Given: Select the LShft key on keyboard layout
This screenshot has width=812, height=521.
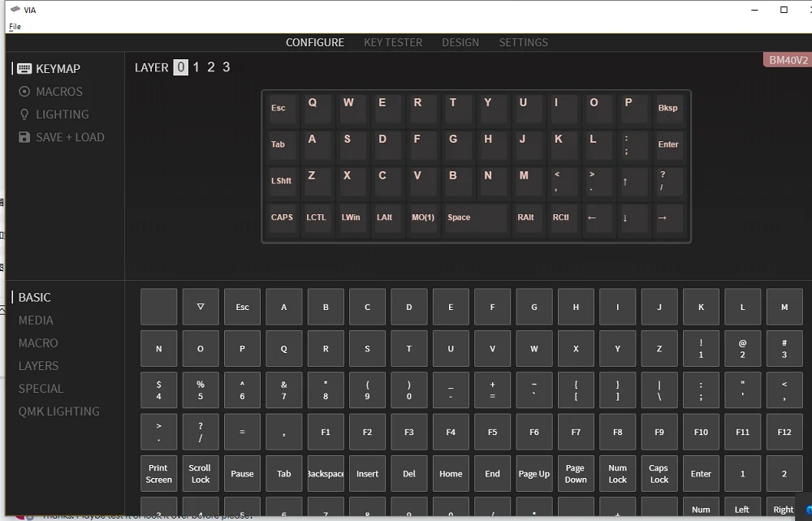Looking at the screenshot, I should (281, 181).
